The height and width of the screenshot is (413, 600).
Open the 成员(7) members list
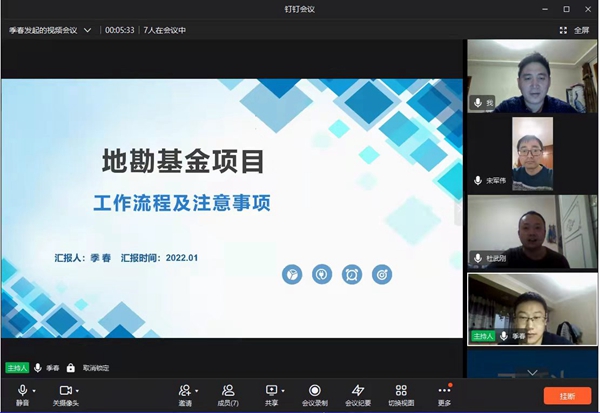tap(228, 391)
